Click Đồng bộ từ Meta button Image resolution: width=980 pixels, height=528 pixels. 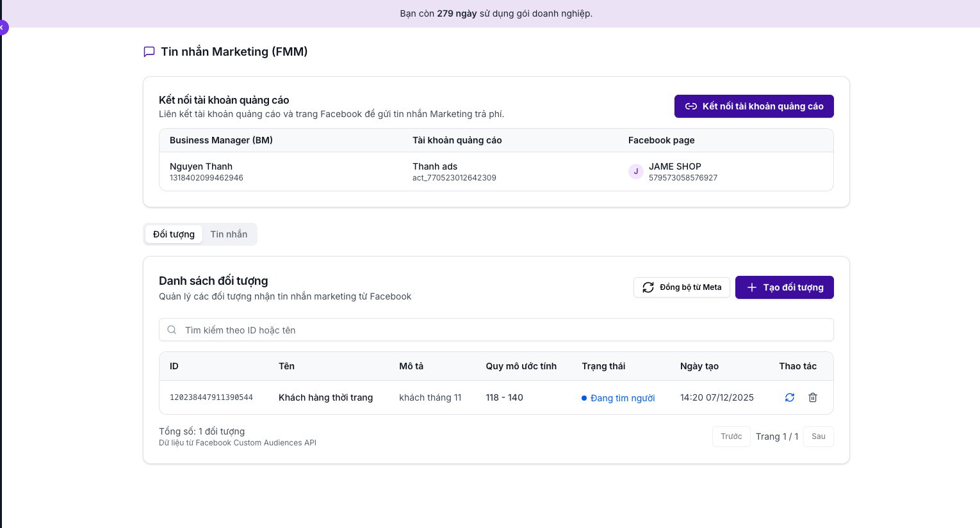(682, 287)
